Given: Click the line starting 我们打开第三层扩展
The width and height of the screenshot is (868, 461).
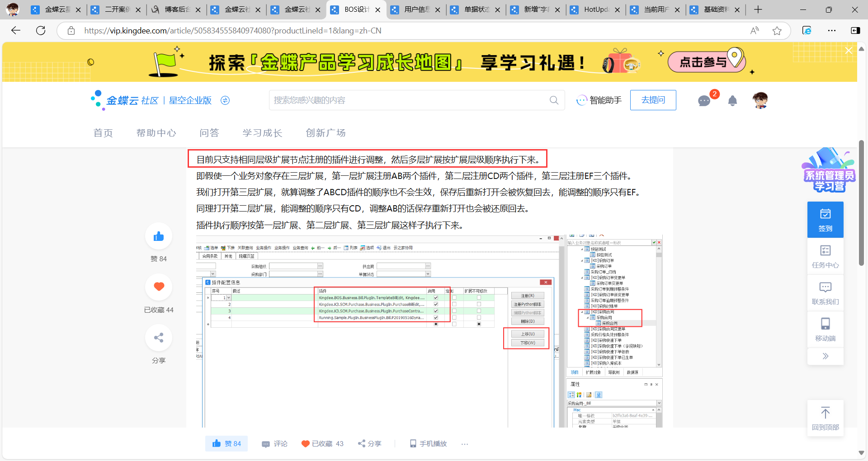Looking at the screenshot, I should click(420, 192).
